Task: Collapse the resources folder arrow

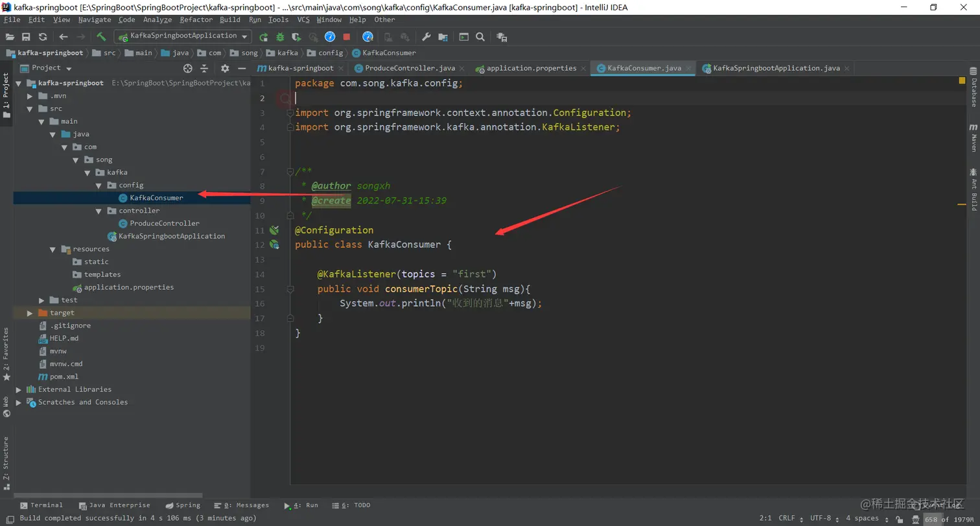Action: (x=52, y=249)
